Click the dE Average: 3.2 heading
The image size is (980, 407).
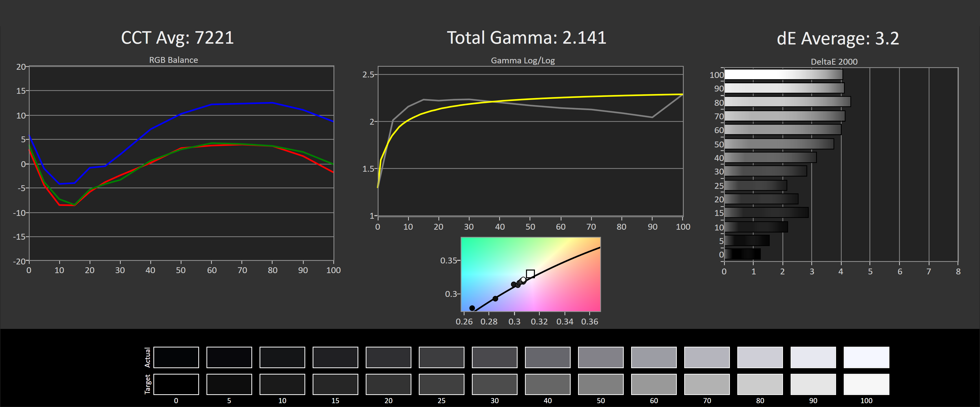click(x=838, y=39)
